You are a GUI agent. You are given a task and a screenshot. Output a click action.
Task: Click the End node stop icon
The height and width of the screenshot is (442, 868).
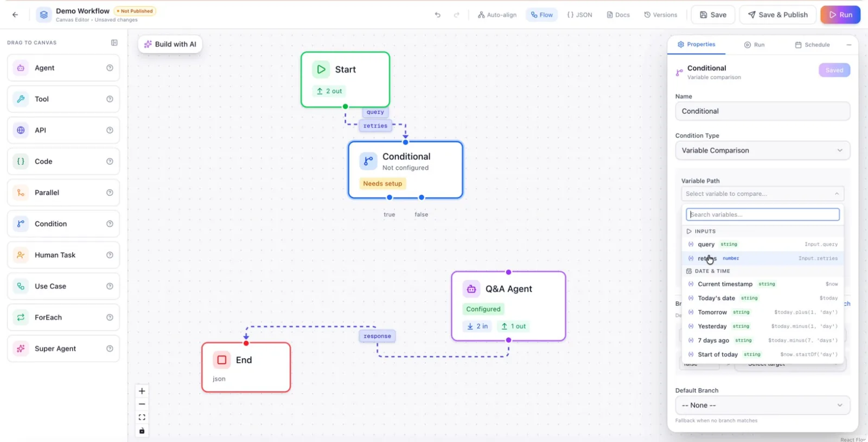pyautogui.click(x=222, y=360)
